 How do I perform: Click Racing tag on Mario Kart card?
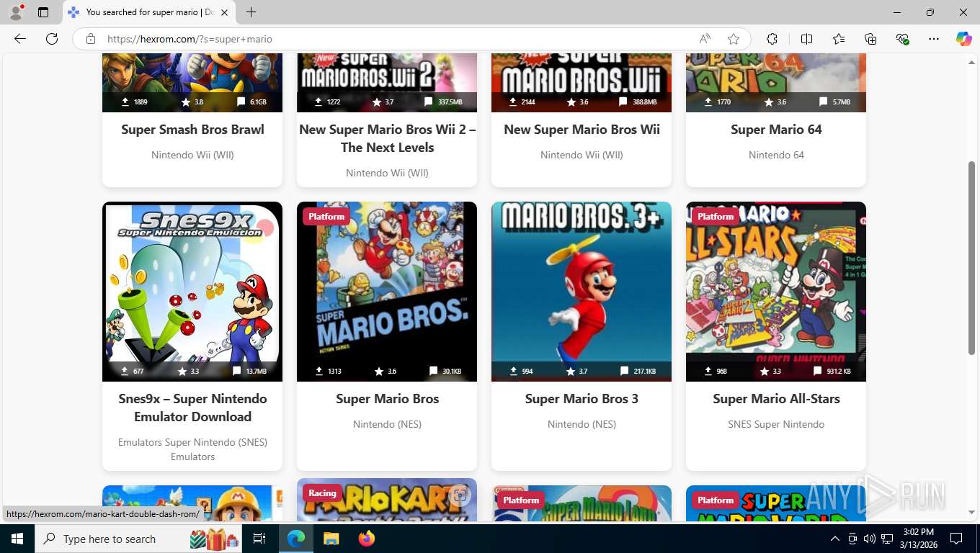click(322, 493)
